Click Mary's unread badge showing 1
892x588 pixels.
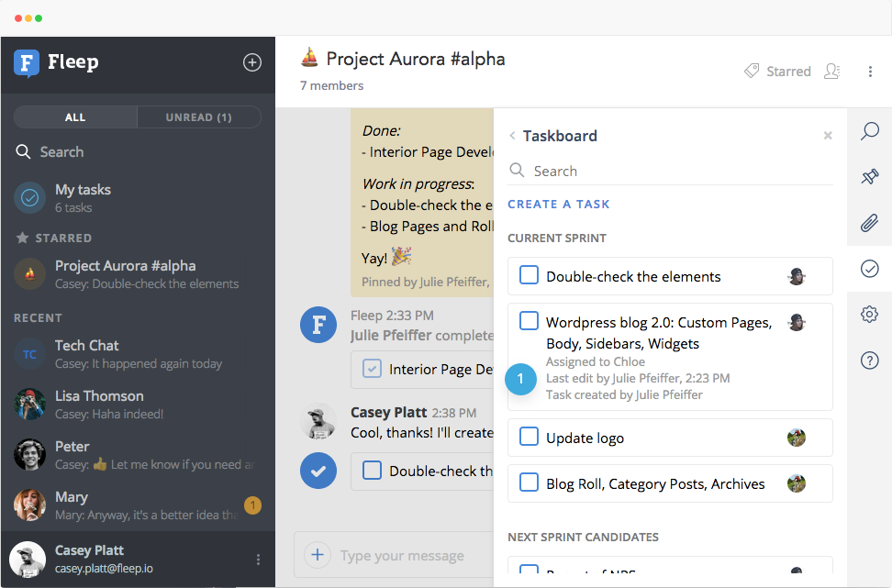coord(252,505)
